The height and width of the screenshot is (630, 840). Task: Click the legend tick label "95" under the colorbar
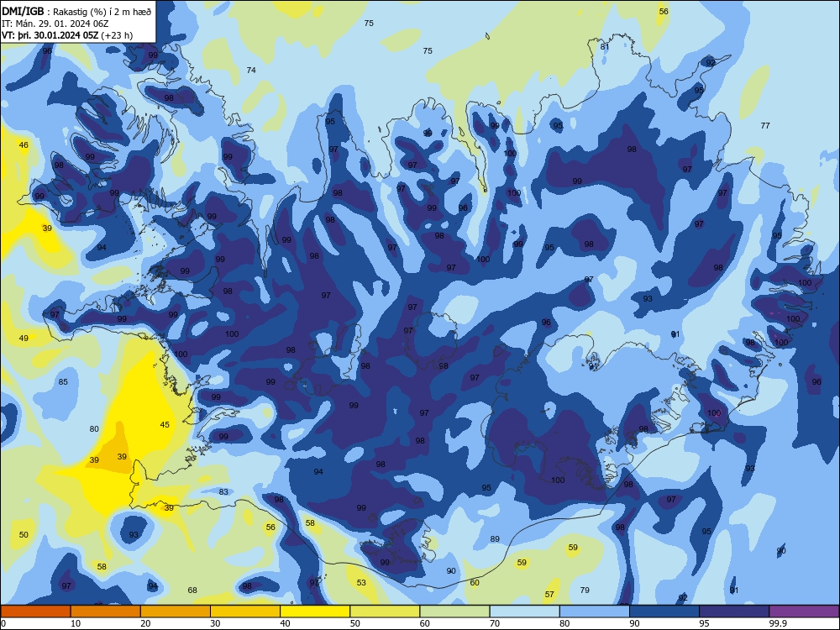(x=704, y=623)
